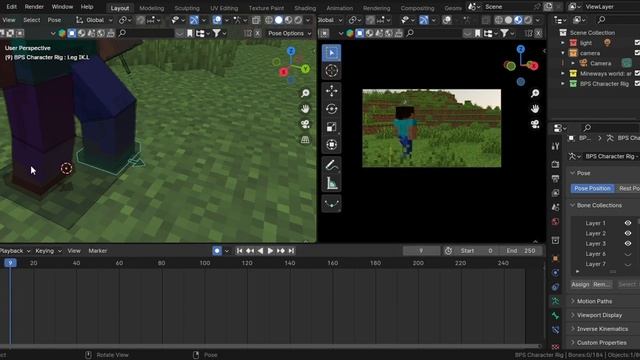Show hidden bone collection Layer 7

628,264
